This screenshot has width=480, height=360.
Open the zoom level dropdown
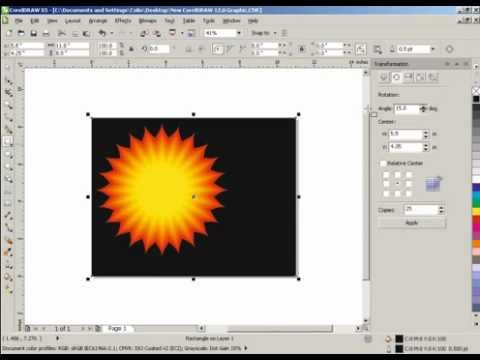click(x=239, y=33)
